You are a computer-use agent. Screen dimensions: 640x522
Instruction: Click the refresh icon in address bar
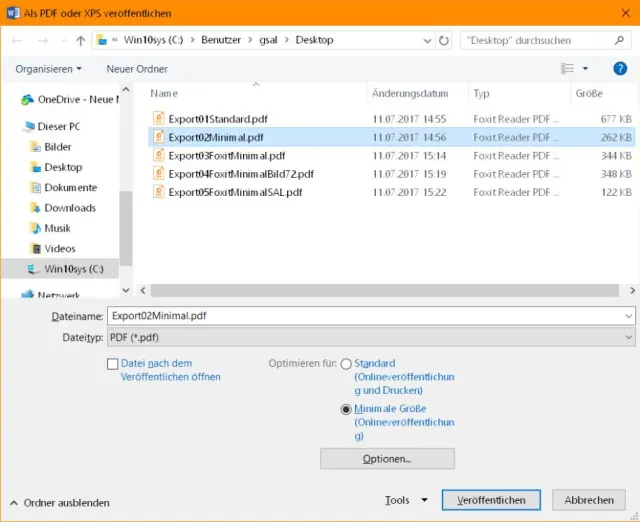click(x=444, y=41)
